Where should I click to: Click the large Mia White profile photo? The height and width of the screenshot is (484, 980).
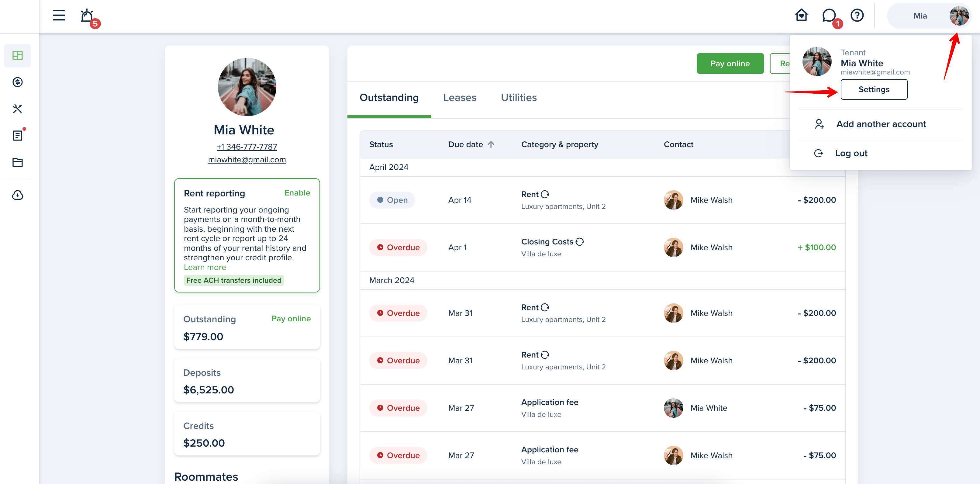point(247,87)
